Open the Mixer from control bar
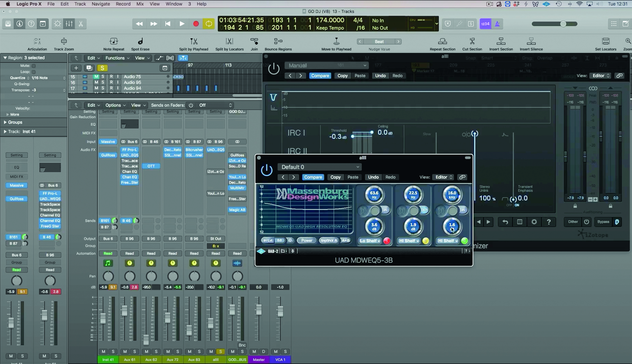Viewport: 632px width, 364px height. click(69, 24)
